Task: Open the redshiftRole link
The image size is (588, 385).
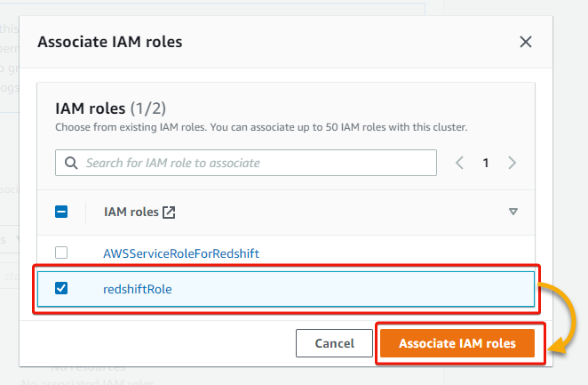Action: point(138,289)
